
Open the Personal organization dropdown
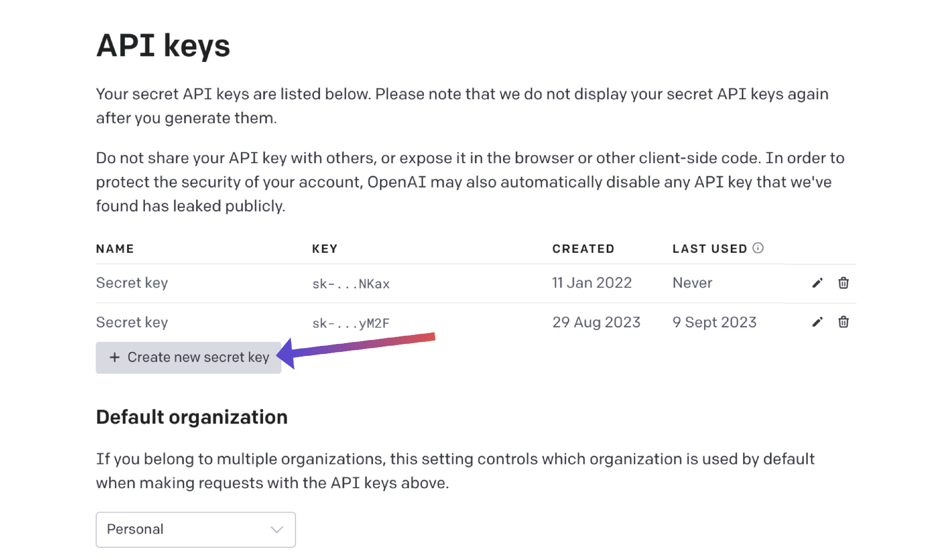195,529
